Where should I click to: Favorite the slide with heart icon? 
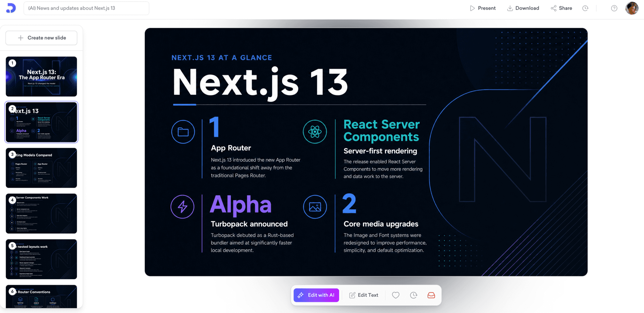pyautogui.click(x=396, y=295)
